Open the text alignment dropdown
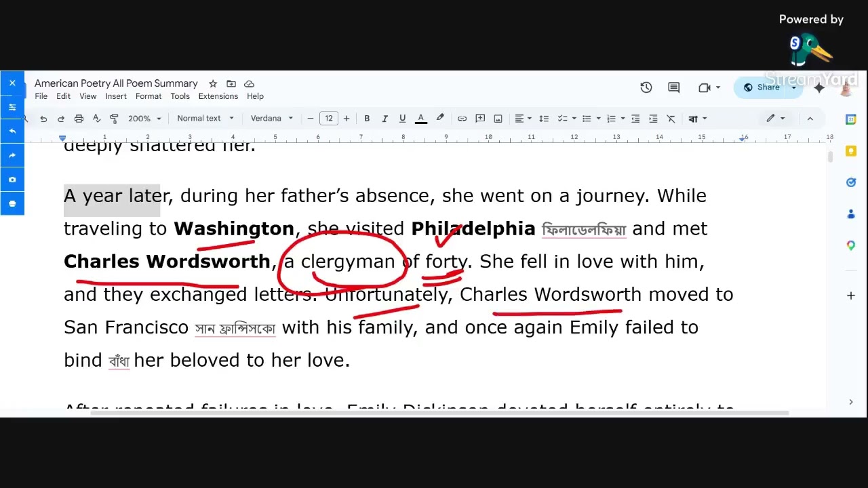The width and height of the screenshot is (868, 488). click(x=523, y=119)
